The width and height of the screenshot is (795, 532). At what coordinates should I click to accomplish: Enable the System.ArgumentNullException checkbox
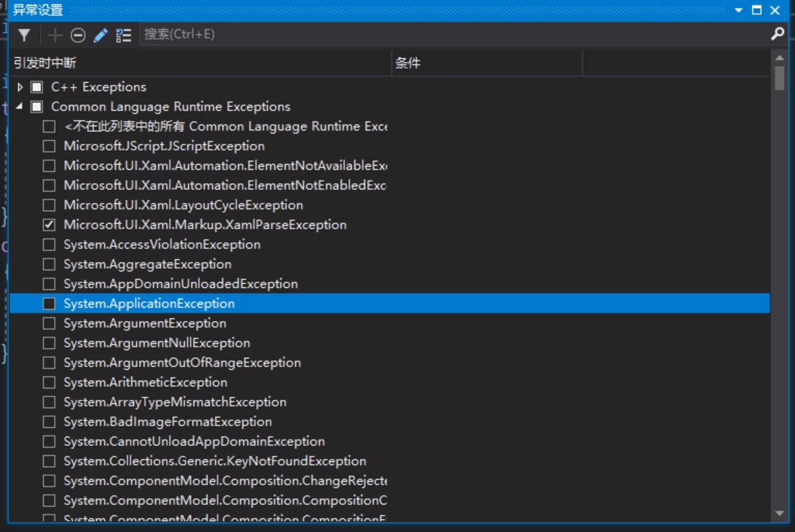[x=49, y=343]
